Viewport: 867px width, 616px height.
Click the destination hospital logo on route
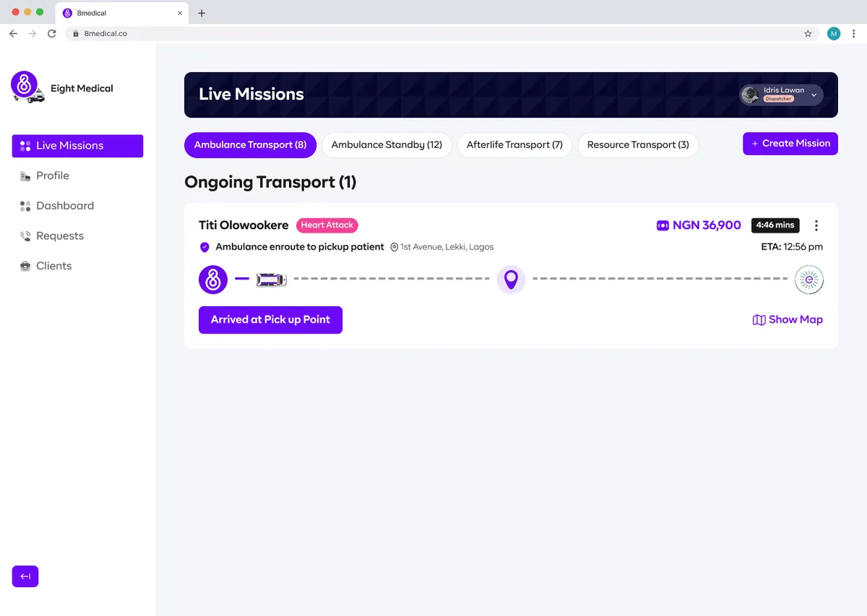coord(809,280)
